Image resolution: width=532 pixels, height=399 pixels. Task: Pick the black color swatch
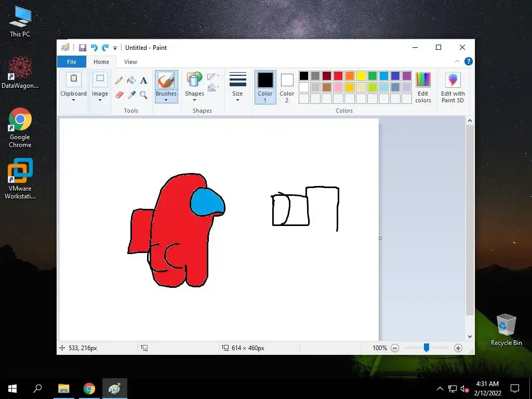click(x=304, y=76)
